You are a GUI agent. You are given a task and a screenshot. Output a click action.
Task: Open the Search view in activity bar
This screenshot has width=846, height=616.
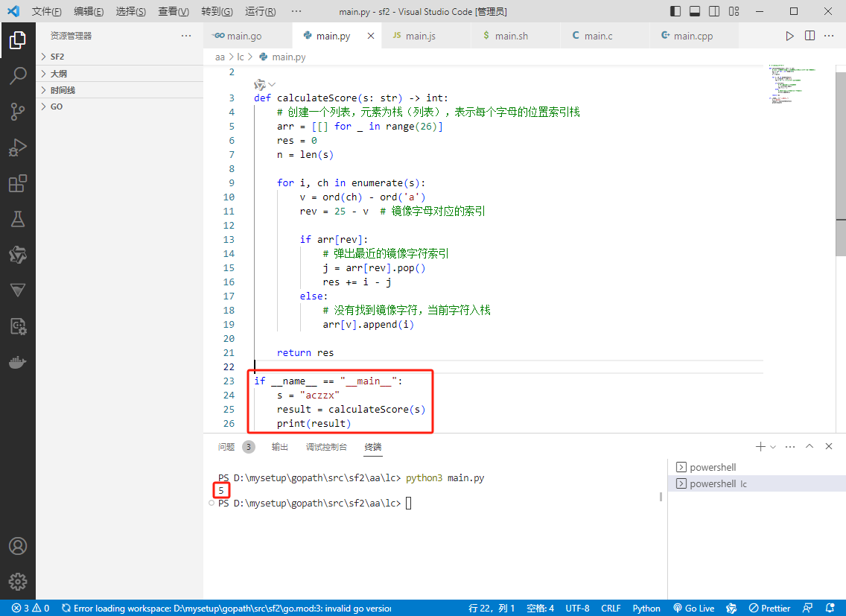[x=17, y=75]
